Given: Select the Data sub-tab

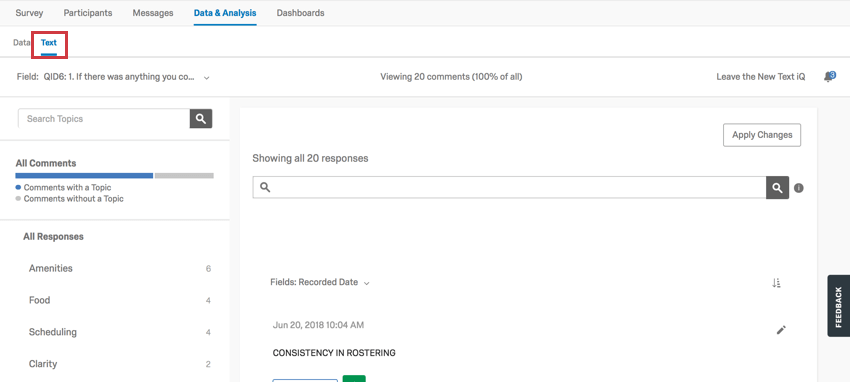Looking at the screenshot, I should pos(21,43).
